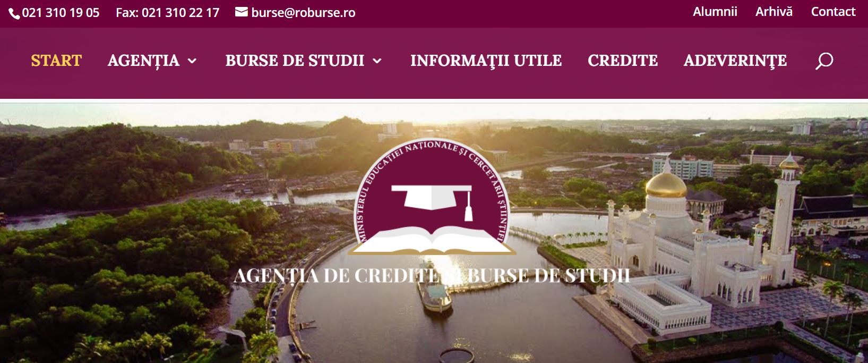The height and width of the screenshot is (363, 868).
Task: Open the Arhivă link
Action: 774,12
